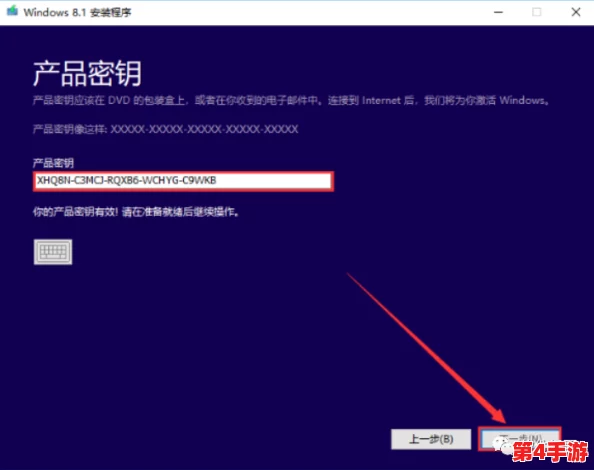This screenshot has width=594, height=470.
Task: Click the 产品密钥 label above the field
Action: pyautogui.click(x=53, y=163)
